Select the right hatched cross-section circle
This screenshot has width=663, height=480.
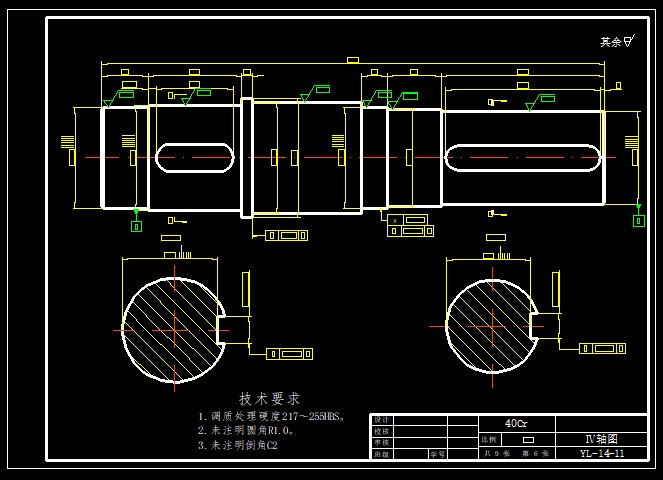coord(492,326)
